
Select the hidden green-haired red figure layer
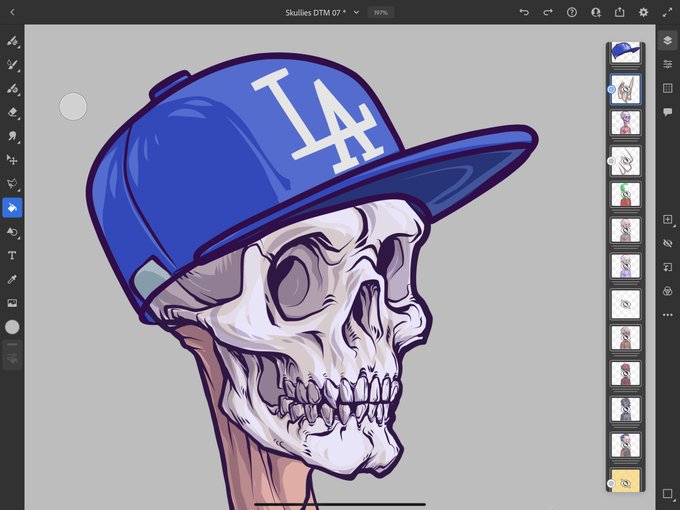pos(625,194)
